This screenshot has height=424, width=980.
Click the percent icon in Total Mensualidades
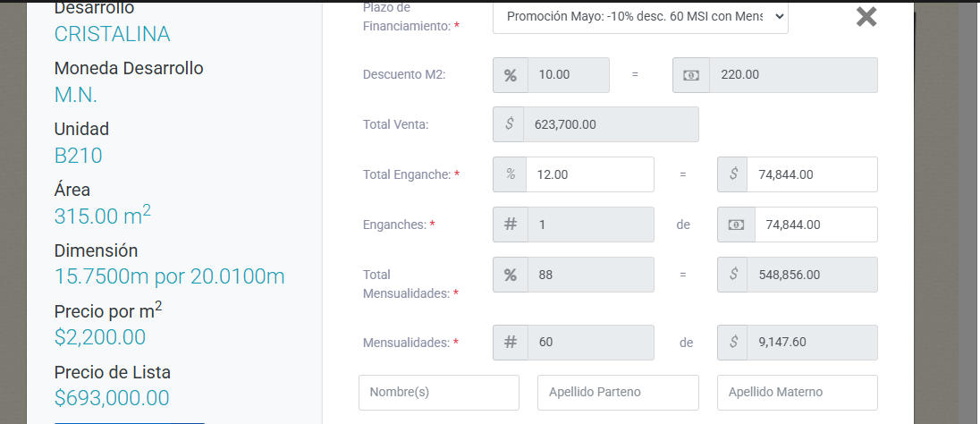(511, 275)
